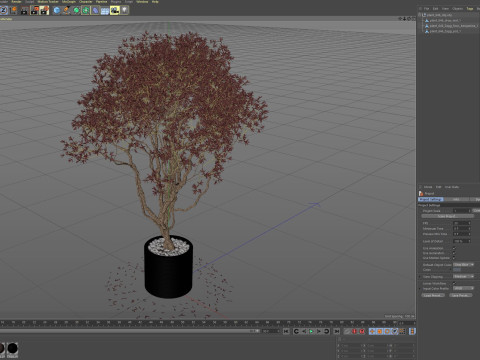Click the previous keyframe button

coord(296,331)
